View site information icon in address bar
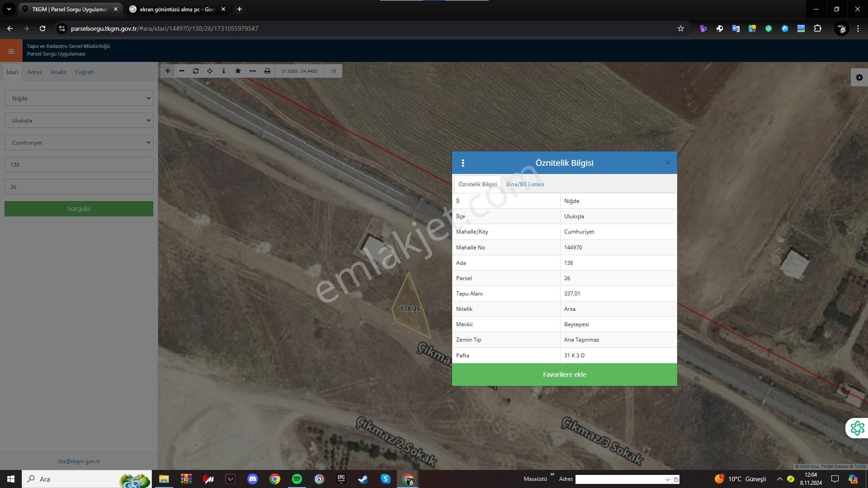Image resolution: width=868 pixels, height=488 pixels. point(62,28)
